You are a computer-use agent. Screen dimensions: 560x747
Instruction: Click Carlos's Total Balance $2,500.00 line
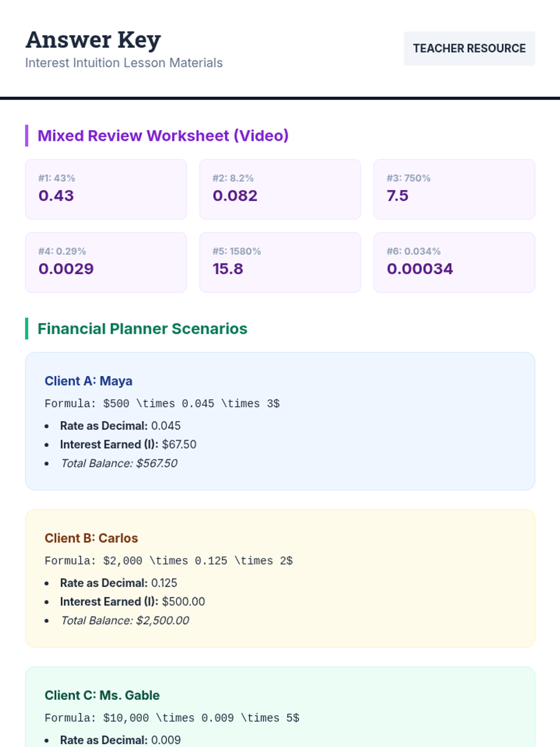(125, 620)
